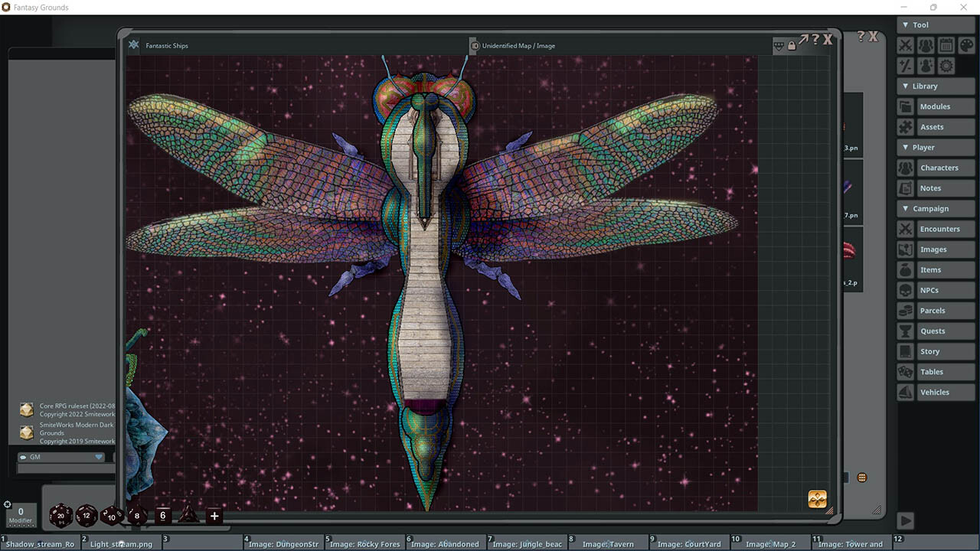The image size is (980, 551).
Task: Open the Calendar tool icon
Action: click(x=946, y=44)
